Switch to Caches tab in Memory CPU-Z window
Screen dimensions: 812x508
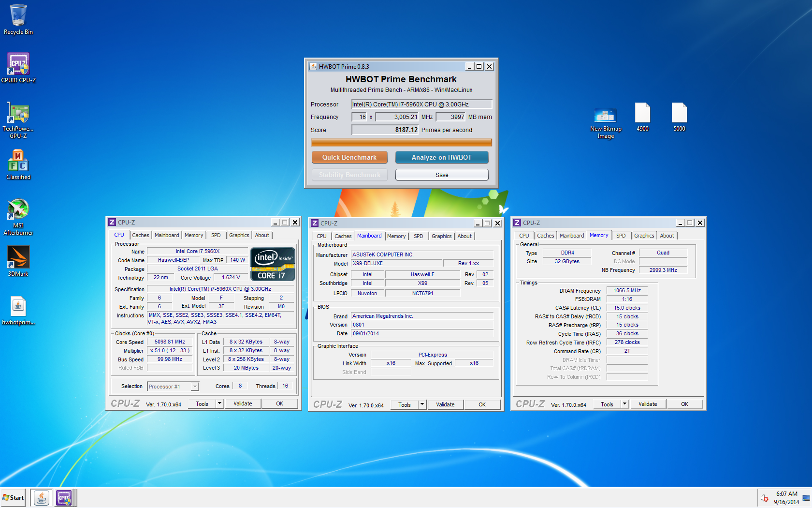tap(546, 236)
